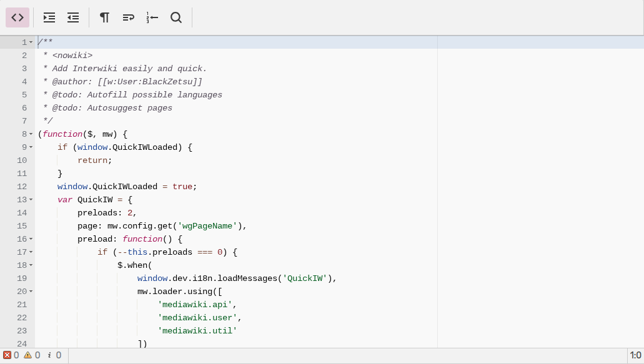Place cursor on 'wgPageName' string
644x364 pixels.
pos(207,226)
